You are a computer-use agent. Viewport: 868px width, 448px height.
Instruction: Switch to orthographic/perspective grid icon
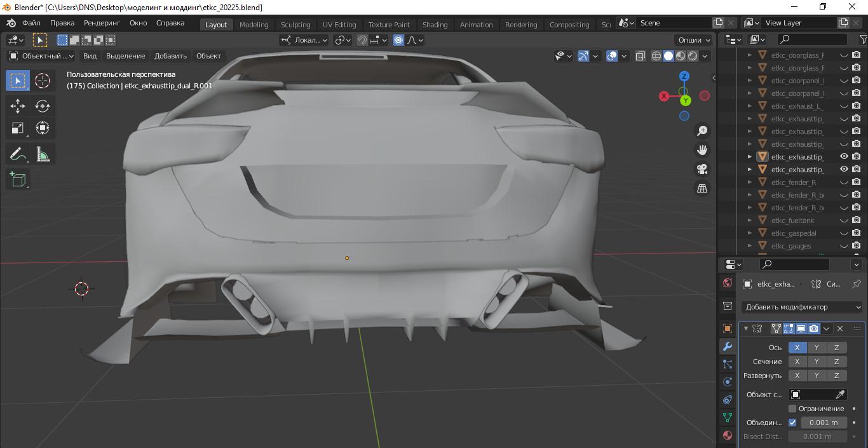(702, 189)
